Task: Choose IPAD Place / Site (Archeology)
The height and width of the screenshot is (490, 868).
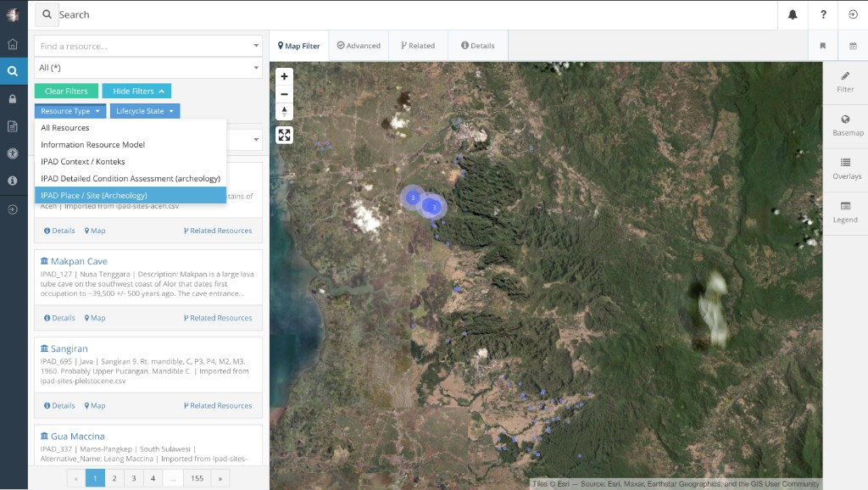Action: 131,196
